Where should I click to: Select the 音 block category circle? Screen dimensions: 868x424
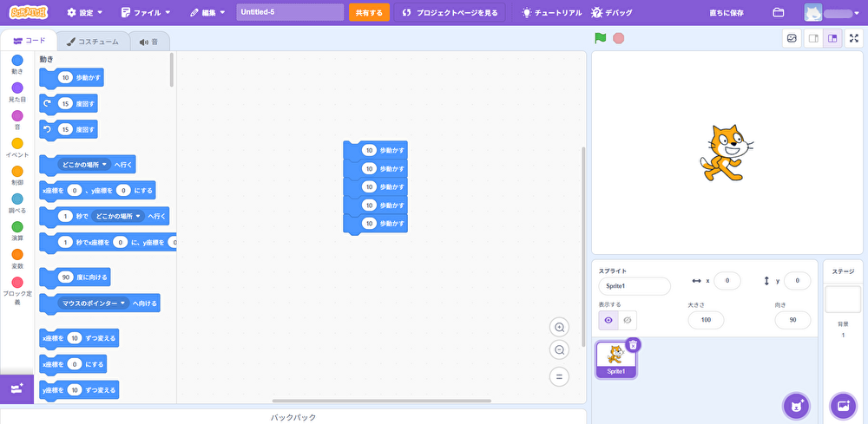pyautogui.click(x=17, y=115)
